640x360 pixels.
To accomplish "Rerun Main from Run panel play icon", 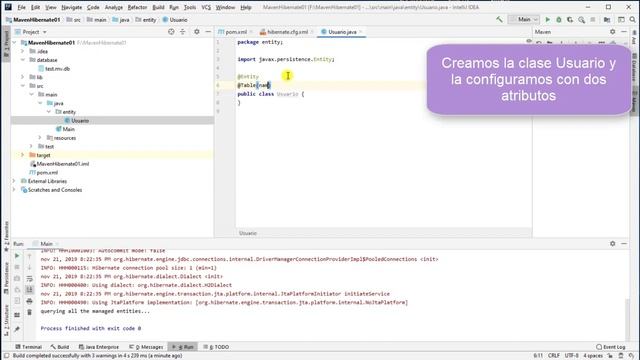I will pyautogui.click(x=17, y=256).
